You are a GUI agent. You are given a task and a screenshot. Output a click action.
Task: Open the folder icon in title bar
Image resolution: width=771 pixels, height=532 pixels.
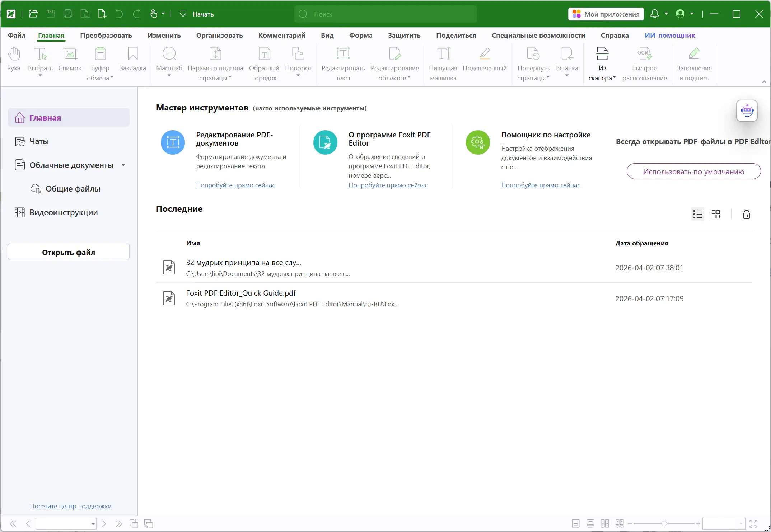coord(33,14)
